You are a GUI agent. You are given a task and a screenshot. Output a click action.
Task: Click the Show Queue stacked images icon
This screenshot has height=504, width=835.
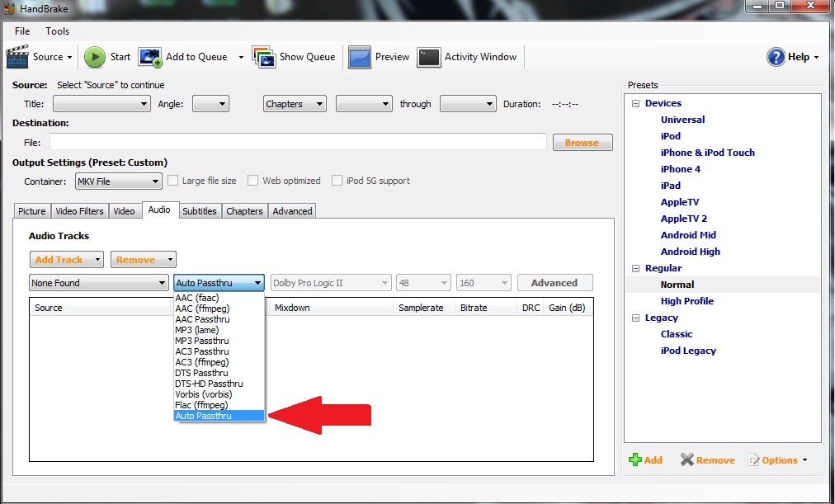[x=263, y=57]
